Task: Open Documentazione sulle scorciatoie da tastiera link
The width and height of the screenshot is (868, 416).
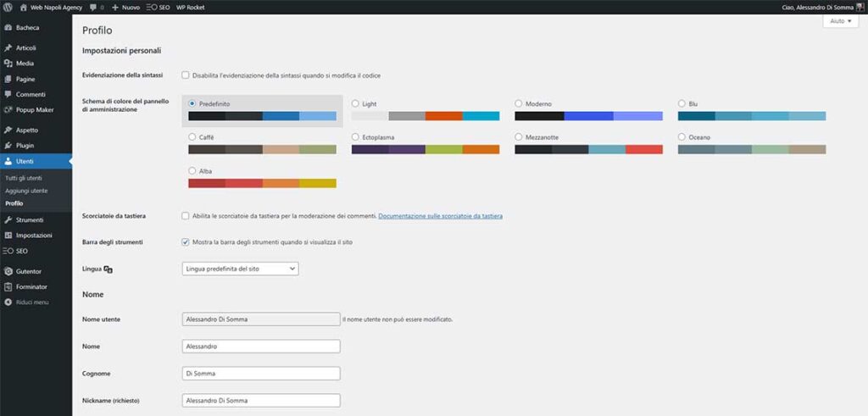Action: pos(440,216)
